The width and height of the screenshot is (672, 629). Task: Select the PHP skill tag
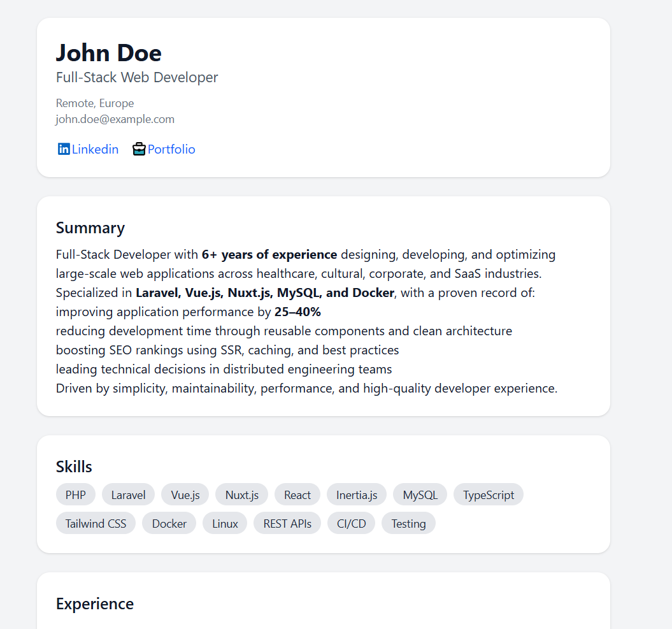point(76,495)
